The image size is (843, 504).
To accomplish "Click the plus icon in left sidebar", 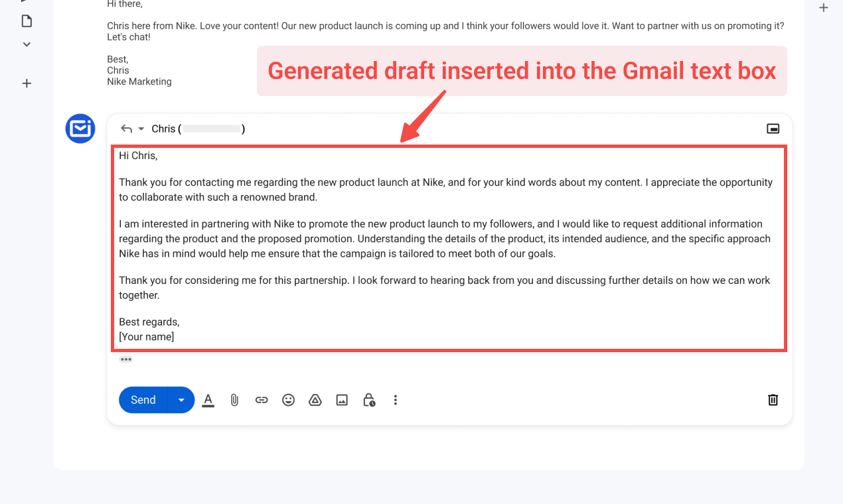I will coord(27,84).
